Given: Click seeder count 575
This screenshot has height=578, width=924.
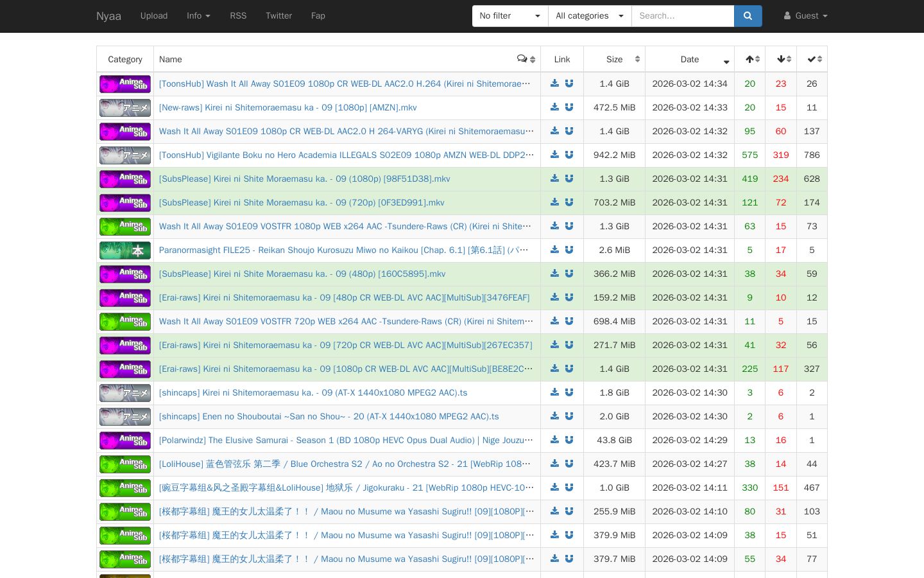Looking at the screenshot, I should tap(749, 155).
